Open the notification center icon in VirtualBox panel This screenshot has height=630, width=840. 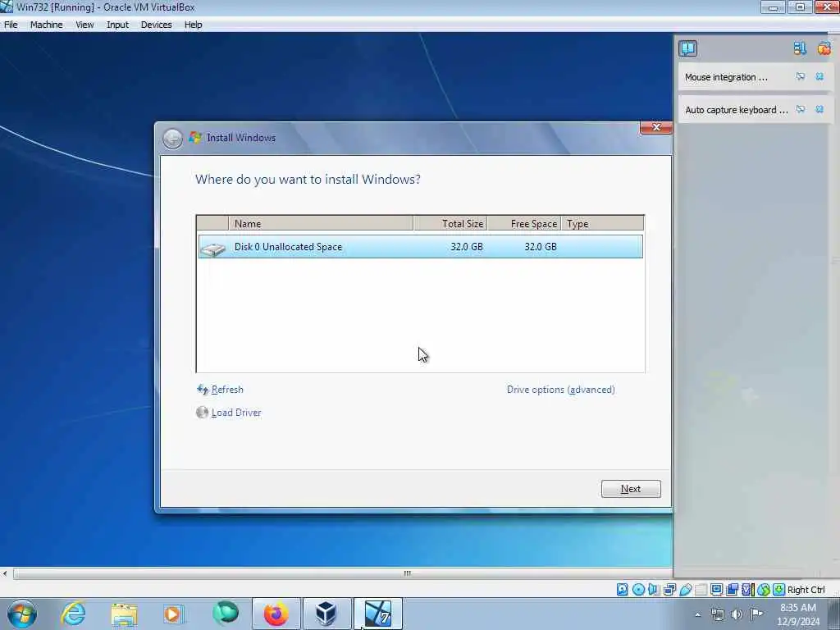(688, 48)
